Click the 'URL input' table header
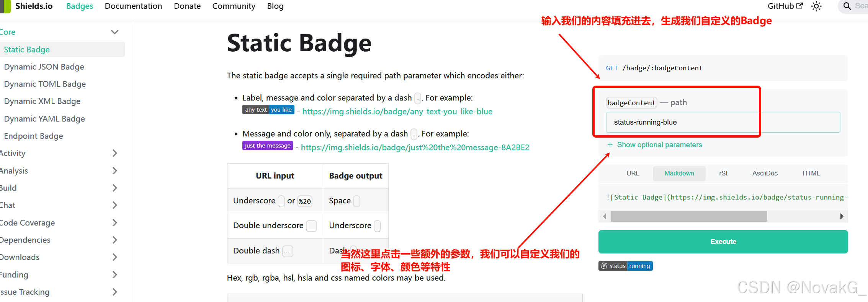The image size is (868, 302). (275, 176)
